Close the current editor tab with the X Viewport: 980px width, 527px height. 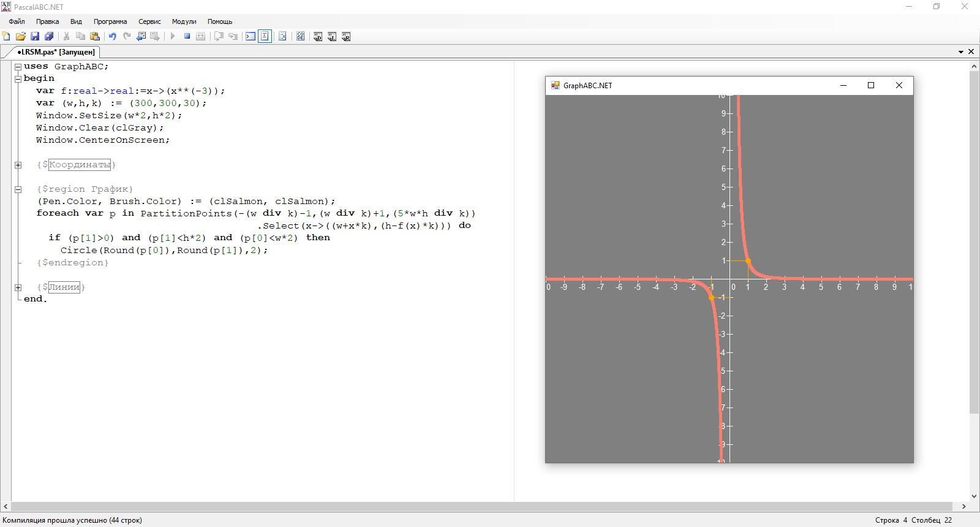tap(971, 52)
